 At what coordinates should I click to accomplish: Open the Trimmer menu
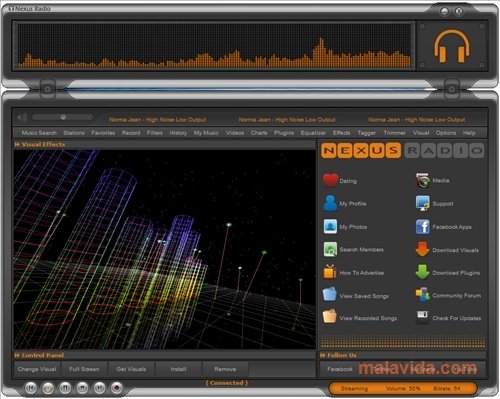tap(395, 133)
